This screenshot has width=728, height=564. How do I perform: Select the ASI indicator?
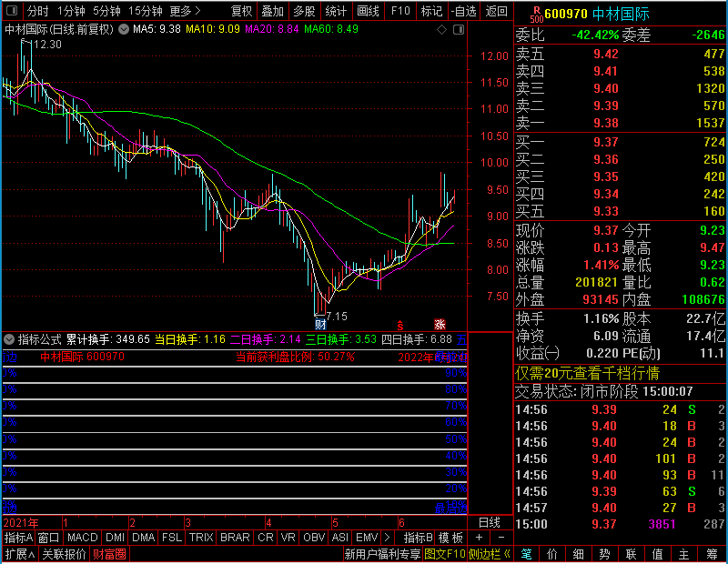click(339, 538)
